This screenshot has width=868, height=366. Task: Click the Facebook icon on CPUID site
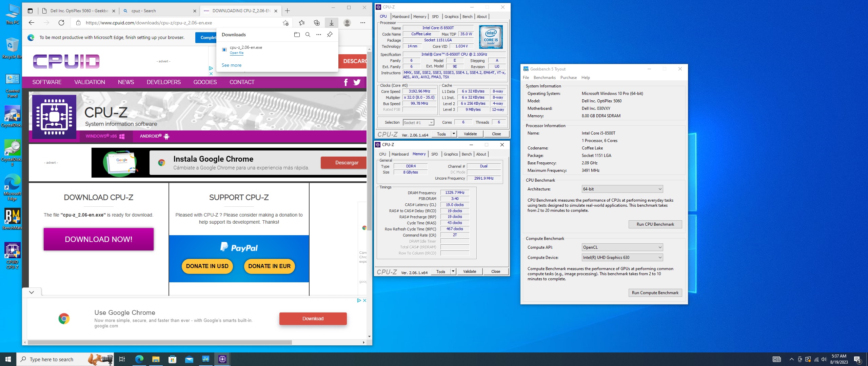346,82
